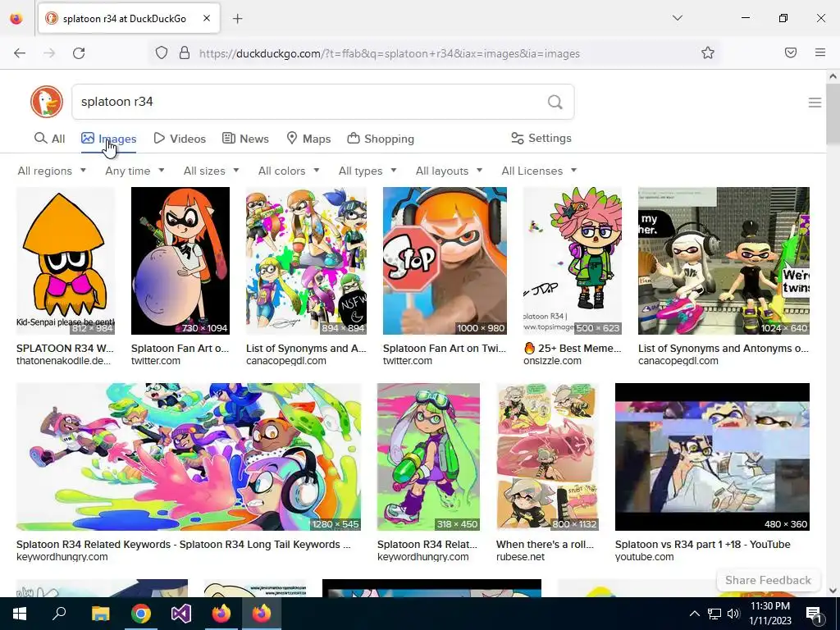Click the 'When there's a roll...' result title

pos(545,545)
